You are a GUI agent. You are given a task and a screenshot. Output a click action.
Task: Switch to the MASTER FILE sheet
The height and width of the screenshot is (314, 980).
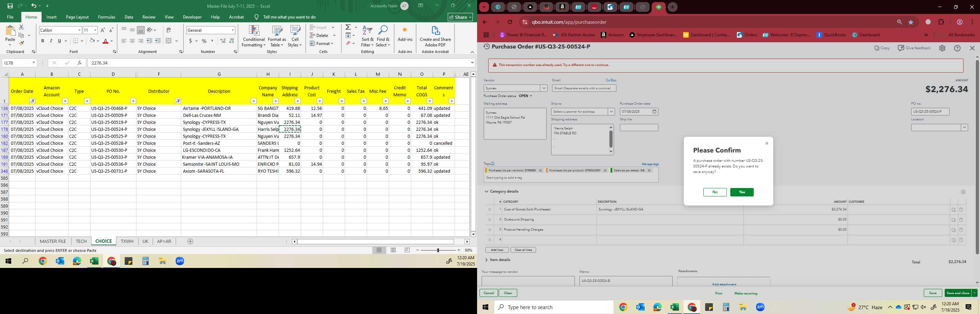(53, 241)
